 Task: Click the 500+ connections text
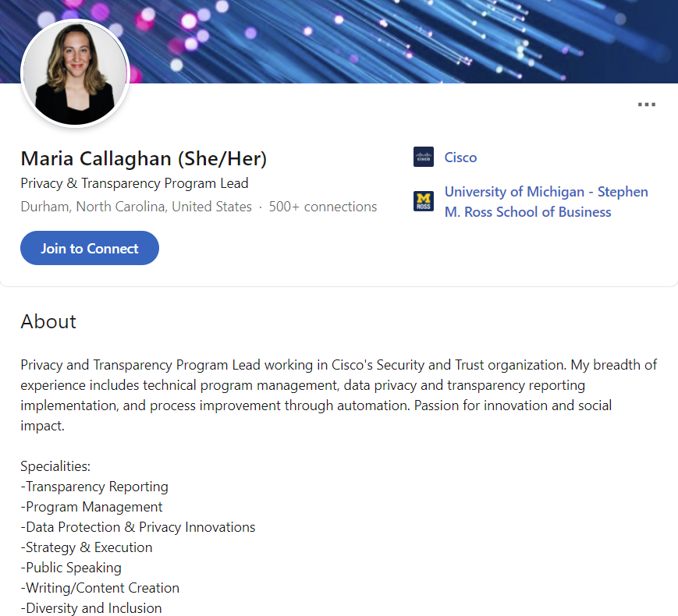tap(323, 207)
